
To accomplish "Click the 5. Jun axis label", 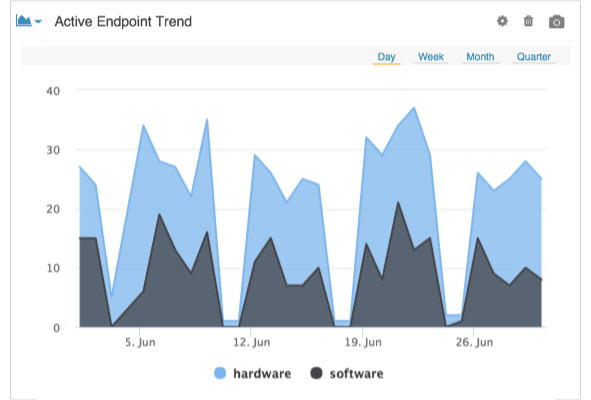I will 140,342.
